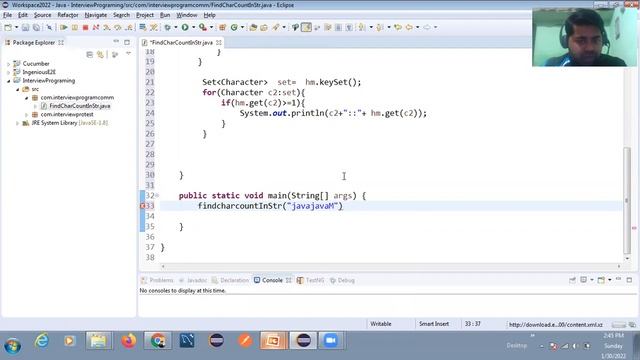Close the FindCharCountInStr.java editor tab
This screenshot has width=640, height=360.
pos(219,42)
